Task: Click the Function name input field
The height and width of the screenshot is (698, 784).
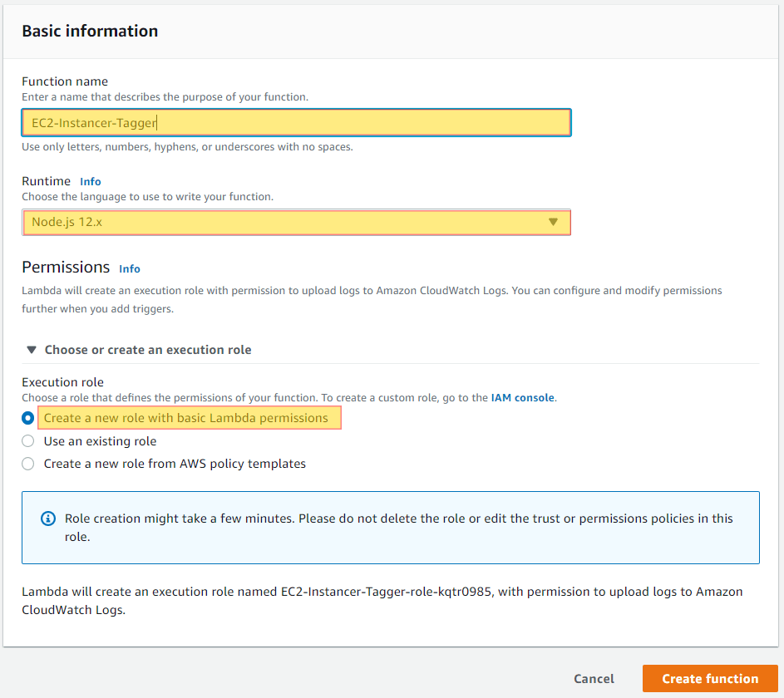Action: [x=296, y=122]
